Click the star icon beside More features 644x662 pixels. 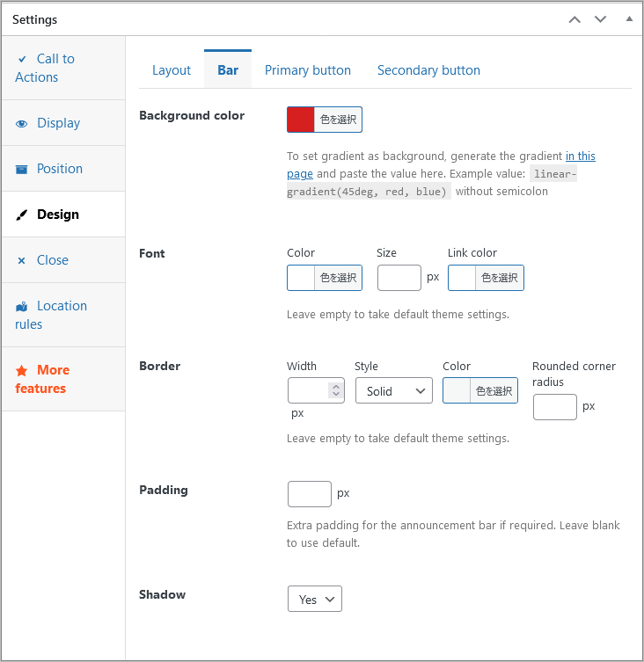pos(22,371)
